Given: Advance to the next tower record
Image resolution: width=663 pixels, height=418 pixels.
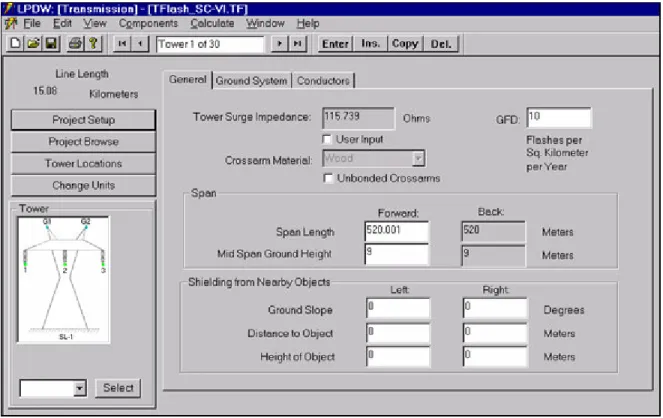Looking at the screenshot, I should (279, 44).
